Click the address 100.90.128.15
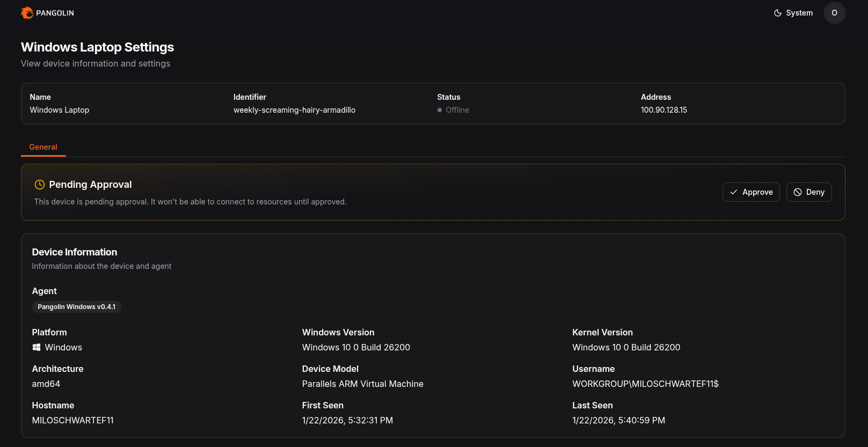The width and height of the screenshot is (868, 447). (x=663, y=110)
